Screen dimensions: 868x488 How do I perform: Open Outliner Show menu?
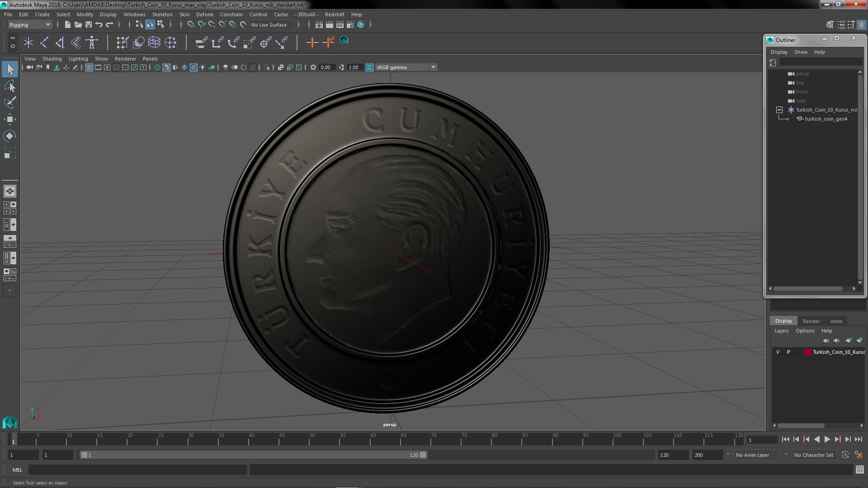coord(801,52)
